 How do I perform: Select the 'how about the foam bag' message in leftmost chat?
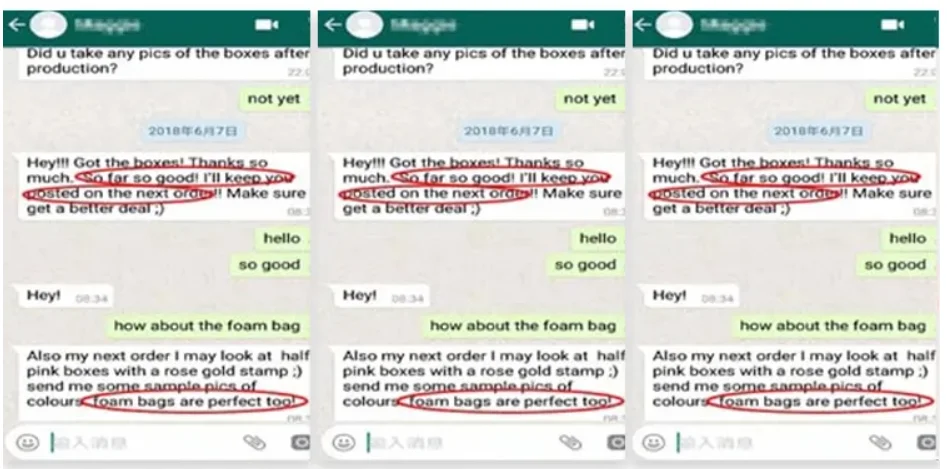207,326
